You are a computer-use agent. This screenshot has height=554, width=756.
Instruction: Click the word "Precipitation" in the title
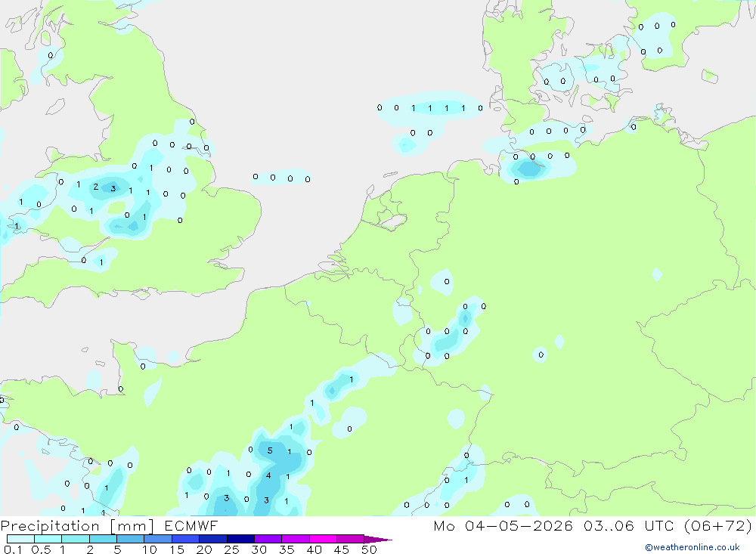click(x=50, y=525)
